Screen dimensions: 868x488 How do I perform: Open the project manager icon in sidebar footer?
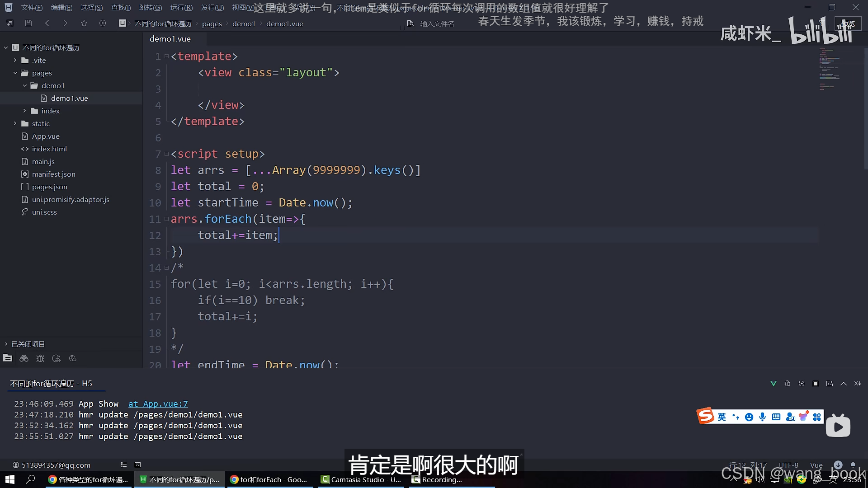8,358
